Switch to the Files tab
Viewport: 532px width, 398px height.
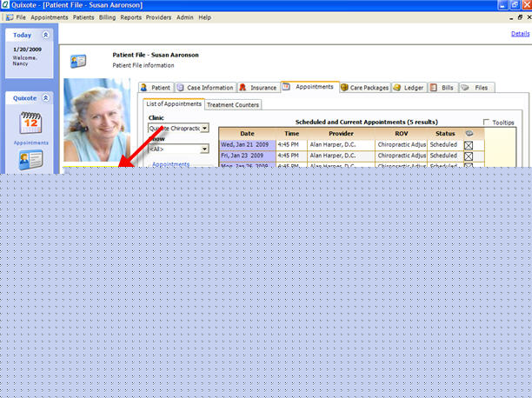[476, 88]
